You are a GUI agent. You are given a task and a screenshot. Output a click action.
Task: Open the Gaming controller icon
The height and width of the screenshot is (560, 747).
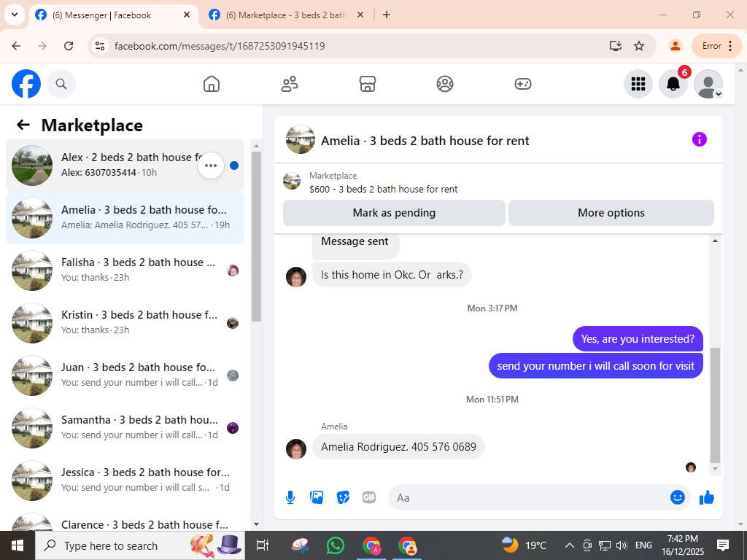(522, 84)
